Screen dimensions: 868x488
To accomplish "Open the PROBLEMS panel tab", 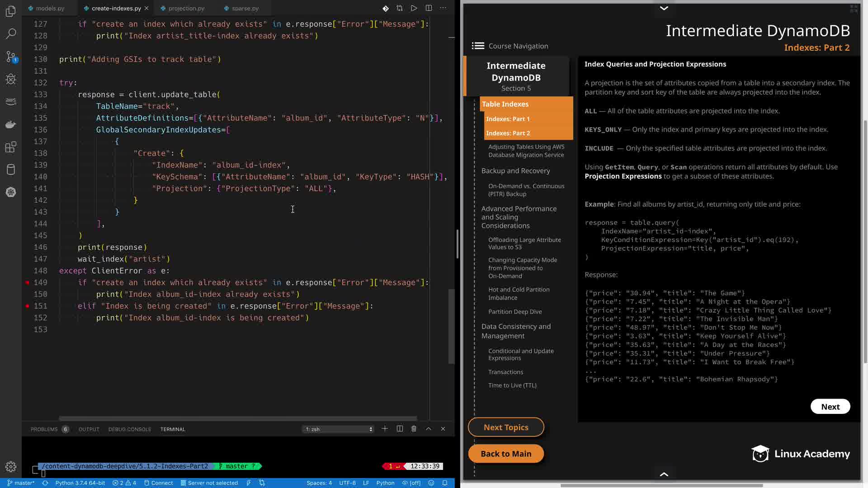I will click(x=44, y=429).
